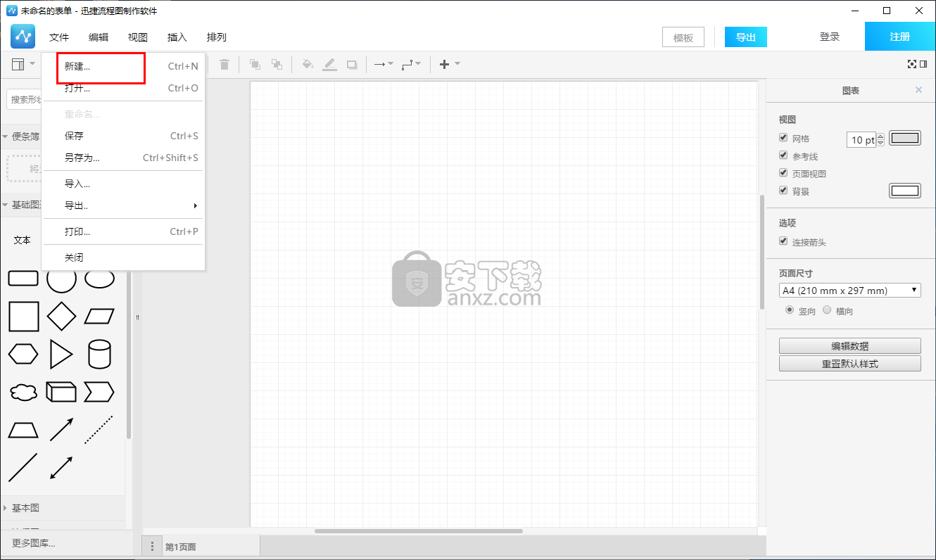The image size is (936, 560).
Task: Select the chevron step shape
Action: pyautogui.click(x=99, y=392)
